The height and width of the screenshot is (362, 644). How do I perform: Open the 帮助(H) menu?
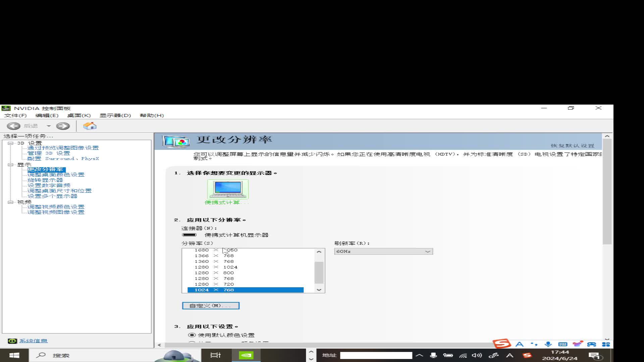click(x=152, y=115)
